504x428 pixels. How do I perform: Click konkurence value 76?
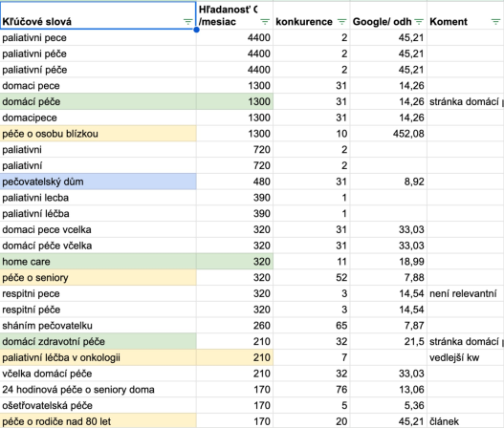coord(341,390)
